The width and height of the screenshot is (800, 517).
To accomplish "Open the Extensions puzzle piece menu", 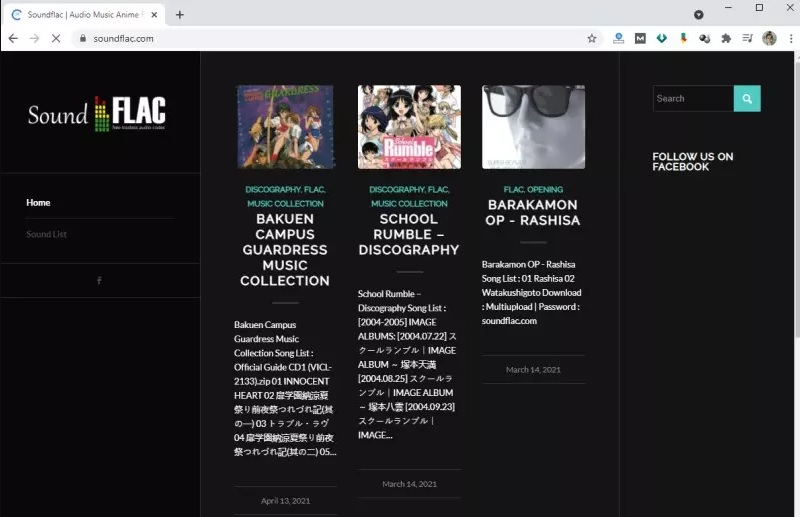I will 726,38.
